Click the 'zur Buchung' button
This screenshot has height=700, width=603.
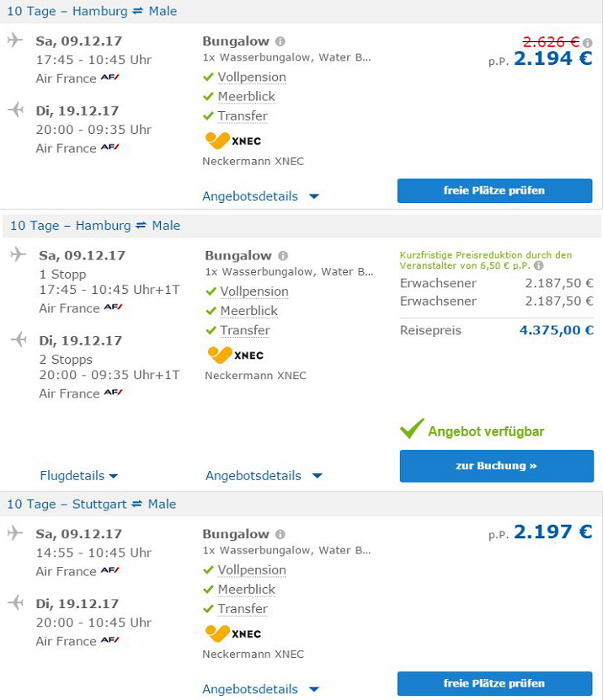click(x=496, y=466)
